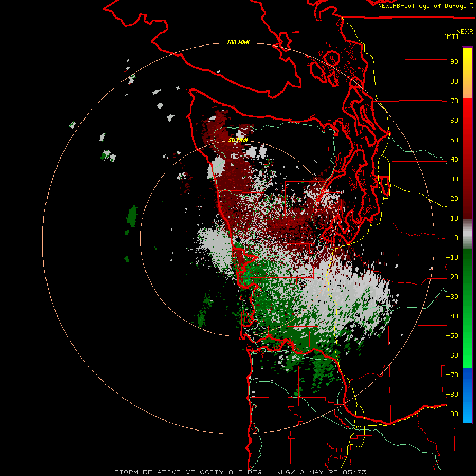
Task: Select the [KT] units label
Action: (452, 36)
